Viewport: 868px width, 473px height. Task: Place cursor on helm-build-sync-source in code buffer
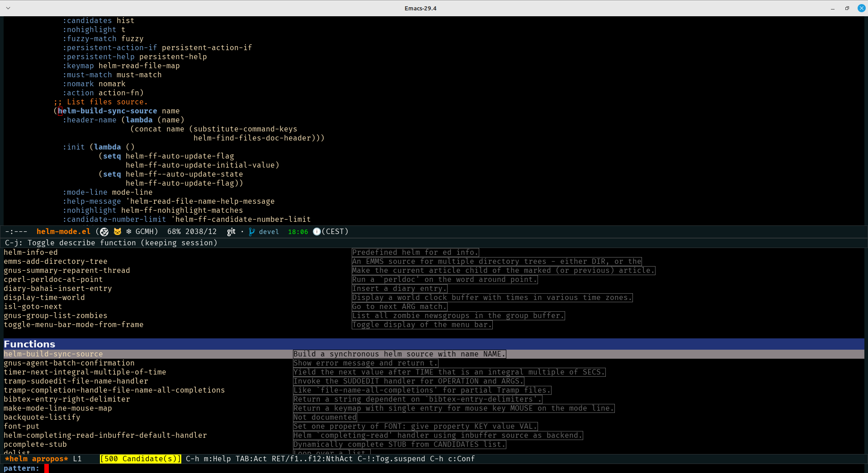tap(108, 111)
